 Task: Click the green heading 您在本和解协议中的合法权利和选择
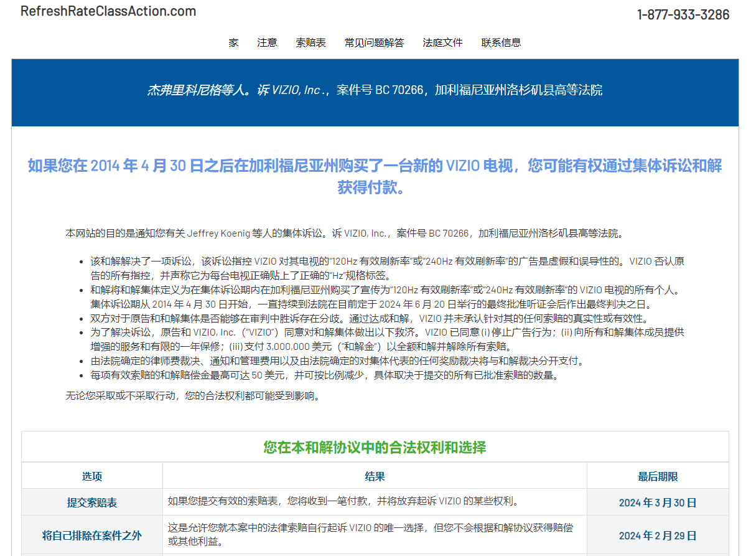coord(375,447)
